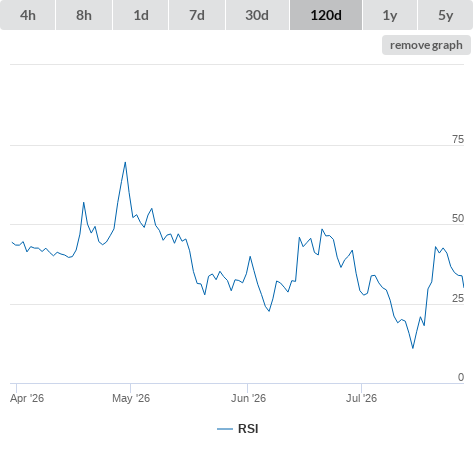Click the RSI peak near May '26
Screen dimensions: 474x455
pyautogui.click(x=125, y=162)
